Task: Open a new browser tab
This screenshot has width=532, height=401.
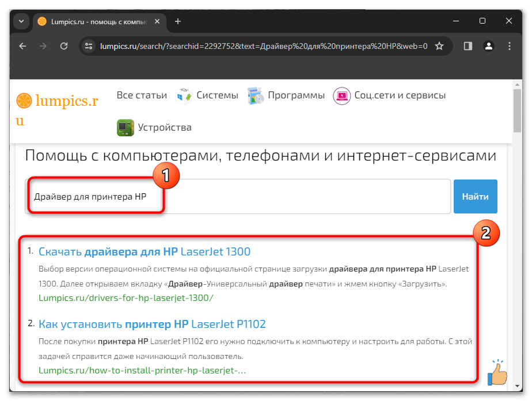Action: coord(178,21)
